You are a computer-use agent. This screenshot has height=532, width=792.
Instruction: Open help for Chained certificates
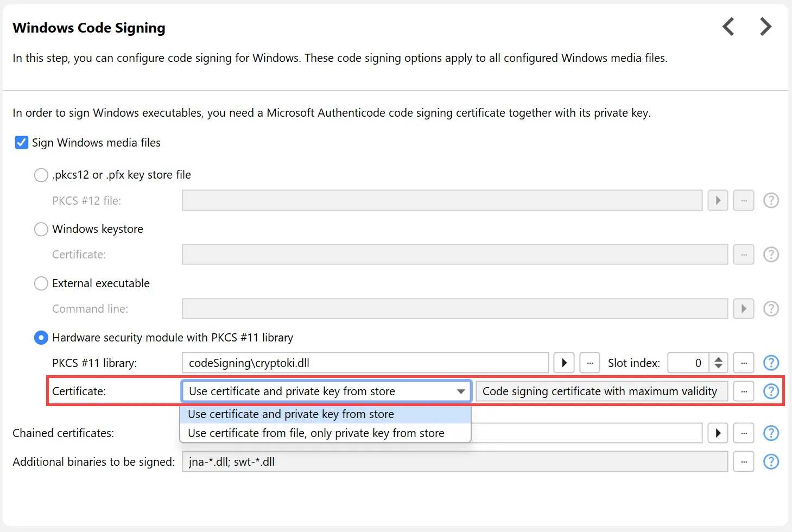771,433
